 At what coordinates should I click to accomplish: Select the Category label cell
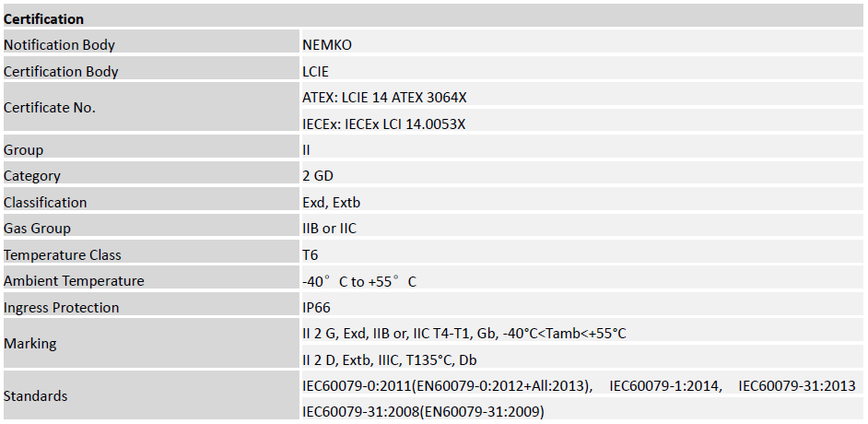pos(32,176)
